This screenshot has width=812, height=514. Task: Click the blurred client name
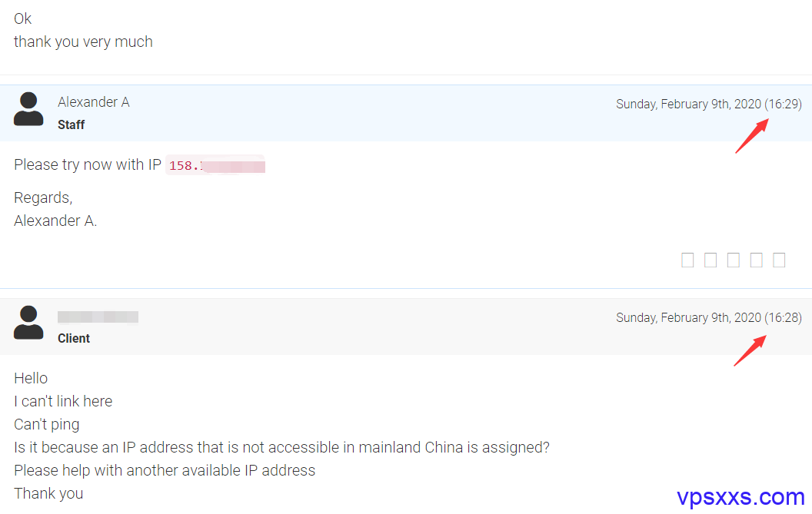(x=98, y=317)
